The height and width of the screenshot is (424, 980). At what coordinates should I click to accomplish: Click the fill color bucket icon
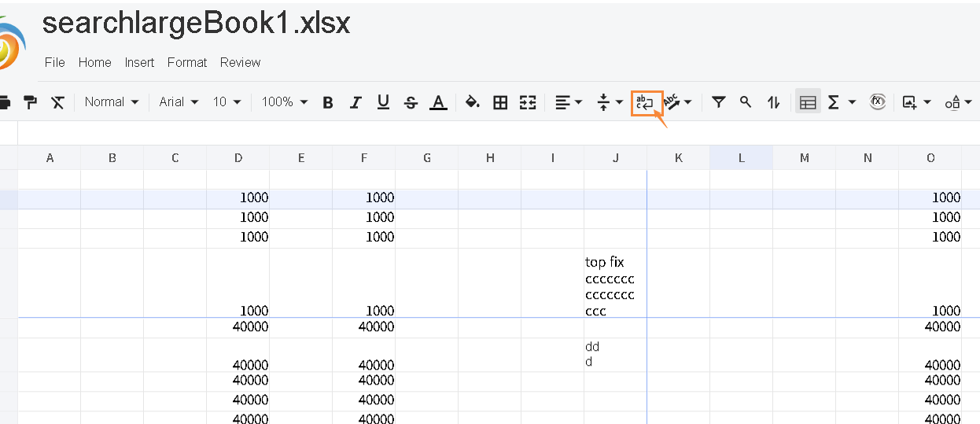tap(472, 102)
